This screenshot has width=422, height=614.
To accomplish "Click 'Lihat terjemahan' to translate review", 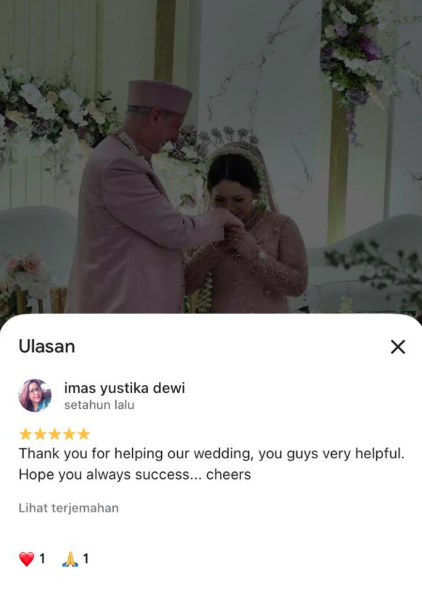I will tap(69, 508).
